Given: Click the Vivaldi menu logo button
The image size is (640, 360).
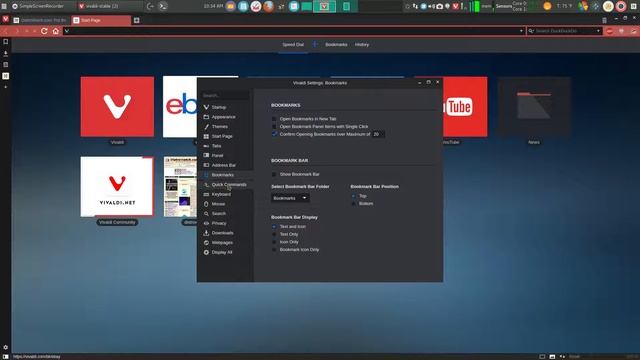Looking at the screenshot, I should 5,19.
